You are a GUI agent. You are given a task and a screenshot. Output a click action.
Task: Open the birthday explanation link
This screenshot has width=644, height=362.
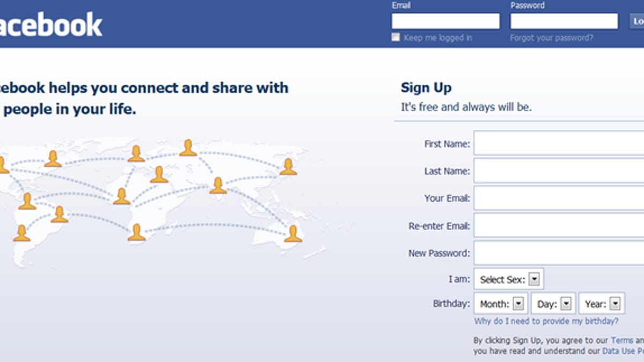(546, 321)
